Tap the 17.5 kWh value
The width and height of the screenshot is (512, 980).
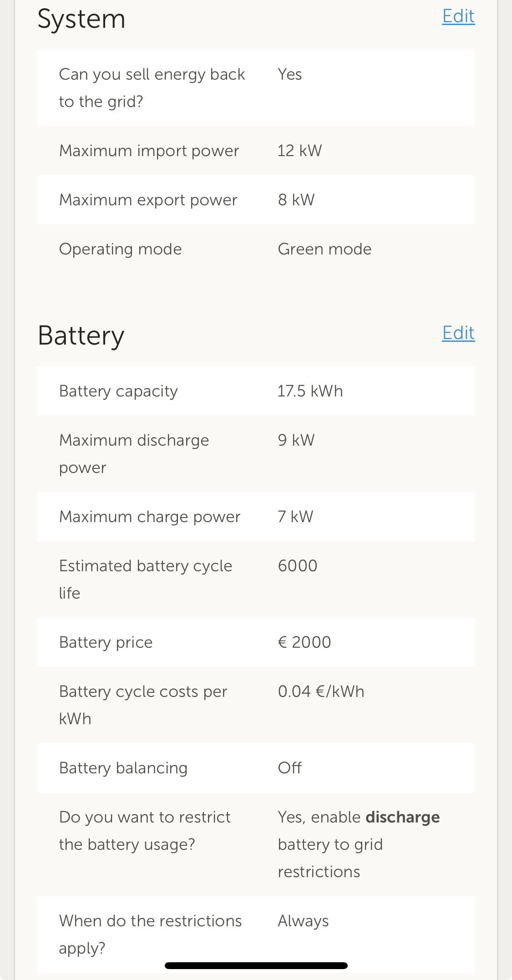[310, 391]
